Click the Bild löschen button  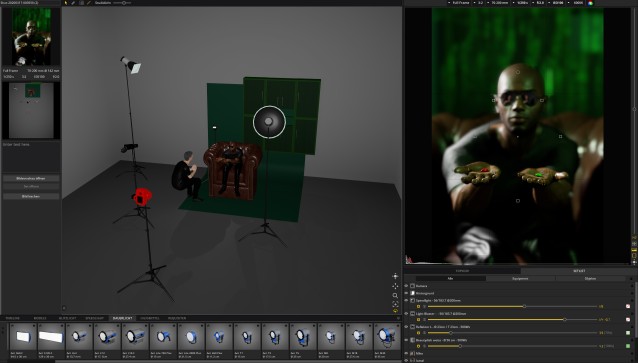coord(31,196)
